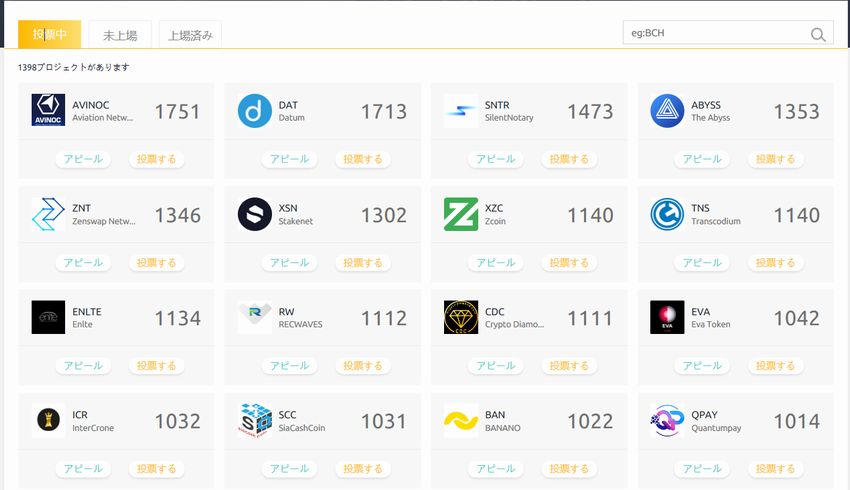Image resolution: width=850 pixels, height=490 pixels.
Task: Click アピール on the ENLTE card
Action: 83,365
